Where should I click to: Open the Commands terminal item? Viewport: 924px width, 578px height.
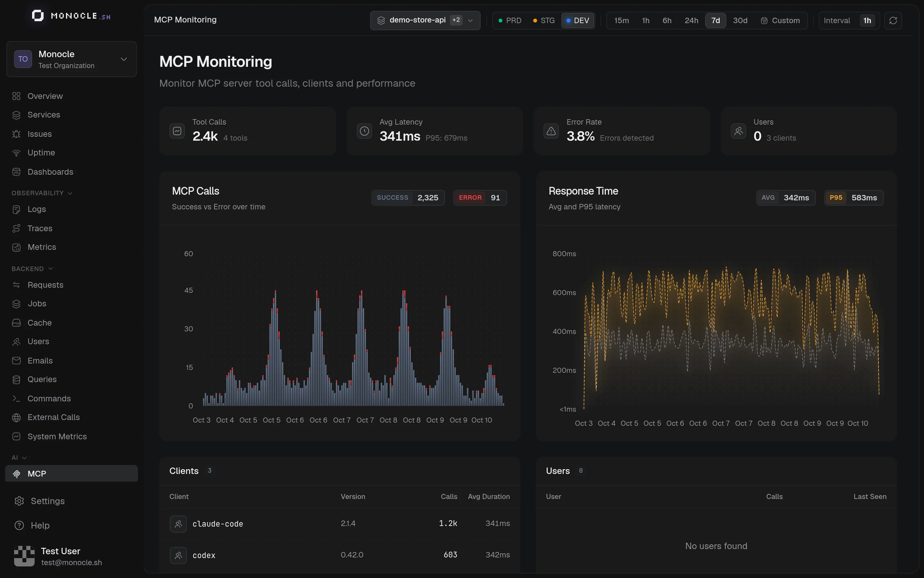coord(49,398)
